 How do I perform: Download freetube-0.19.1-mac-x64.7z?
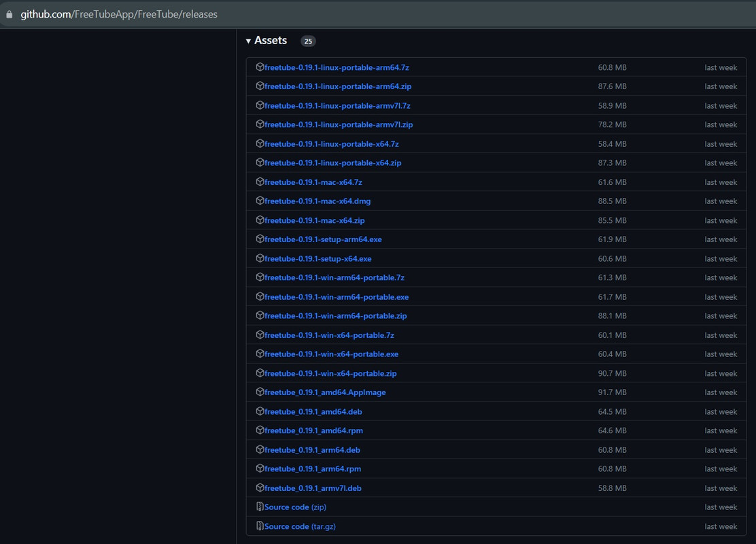(x=313, y=182)
